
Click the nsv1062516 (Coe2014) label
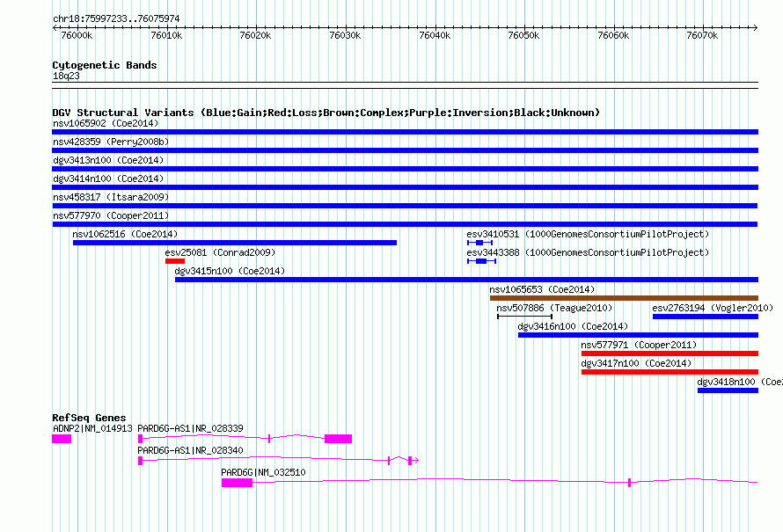coord(125,234)
